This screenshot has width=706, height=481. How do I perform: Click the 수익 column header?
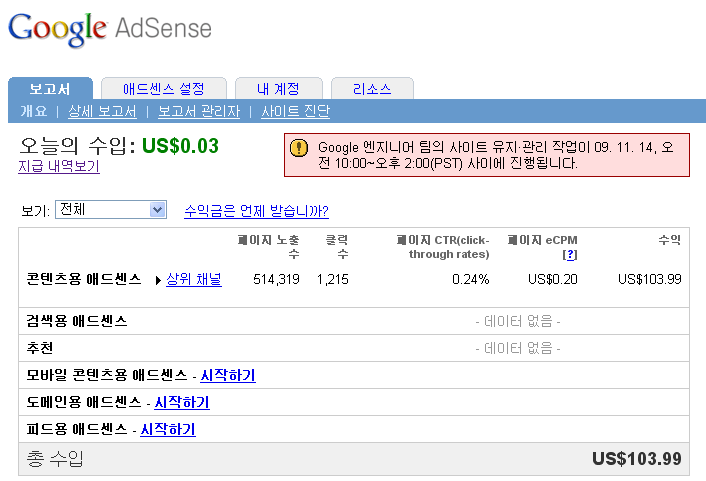pyautogui.click(x=670, y=240)
